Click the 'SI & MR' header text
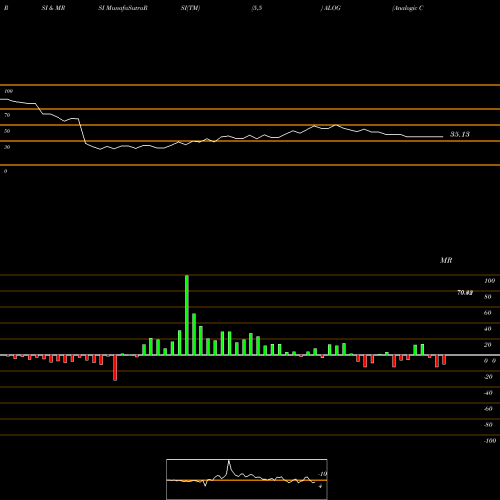Viewport: 500px width, 500px height. click(53, 8)
